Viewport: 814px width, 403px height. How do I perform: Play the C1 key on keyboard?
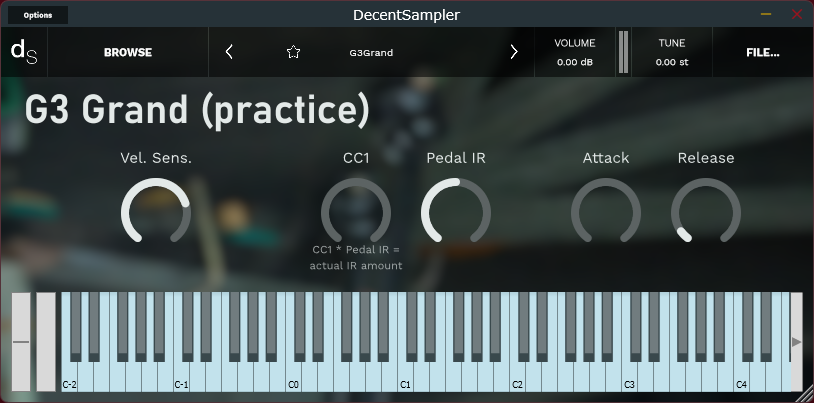[x=405, y=377]
